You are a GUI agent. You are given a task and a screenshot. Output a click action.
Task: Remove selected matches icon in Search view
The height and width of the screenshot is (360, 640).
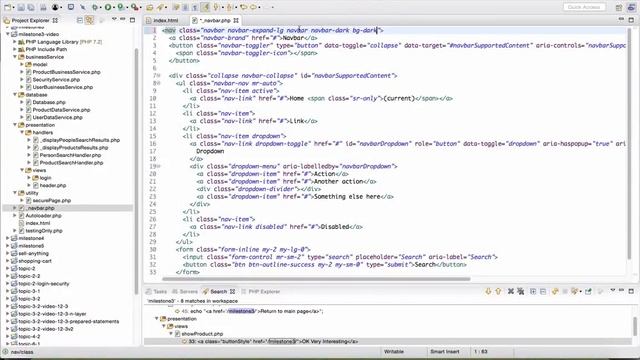[x=511, y=291]
